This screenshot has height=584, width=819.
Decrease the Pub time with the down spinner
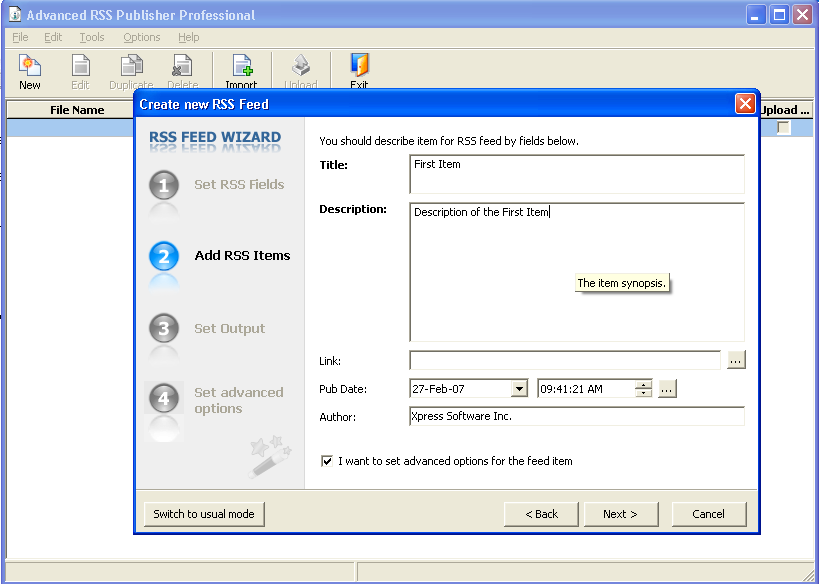[x=644, y=393]
